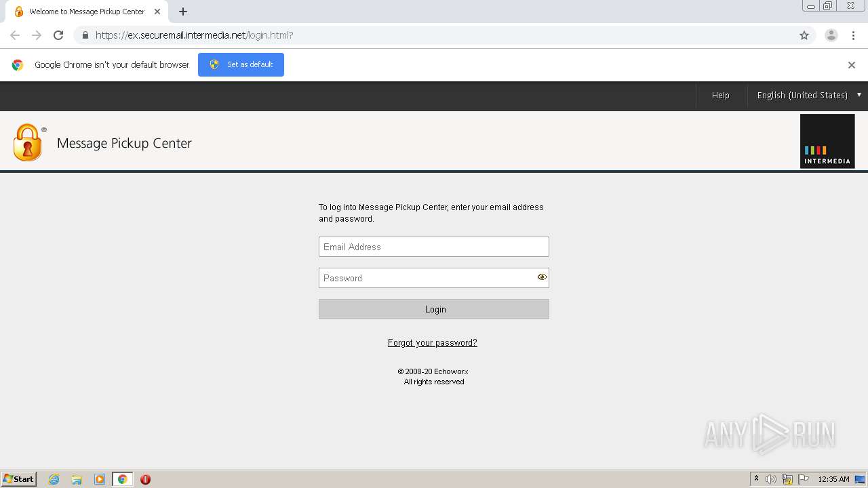Click the orange padlock Message Pickup Center logo
This screenshot has width=868, height=488.
click(x=28, y=142)
